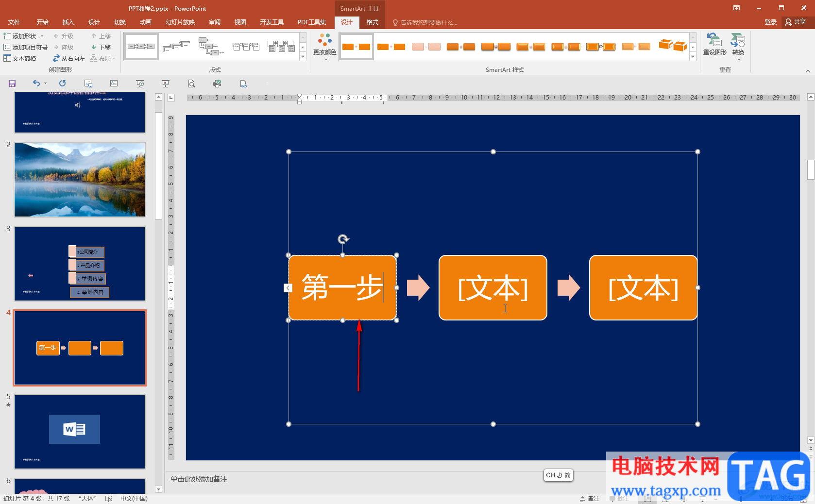Click the Review (审阅) tab
The width and height of the screenshot is (815, 504).
click(215, 22)
